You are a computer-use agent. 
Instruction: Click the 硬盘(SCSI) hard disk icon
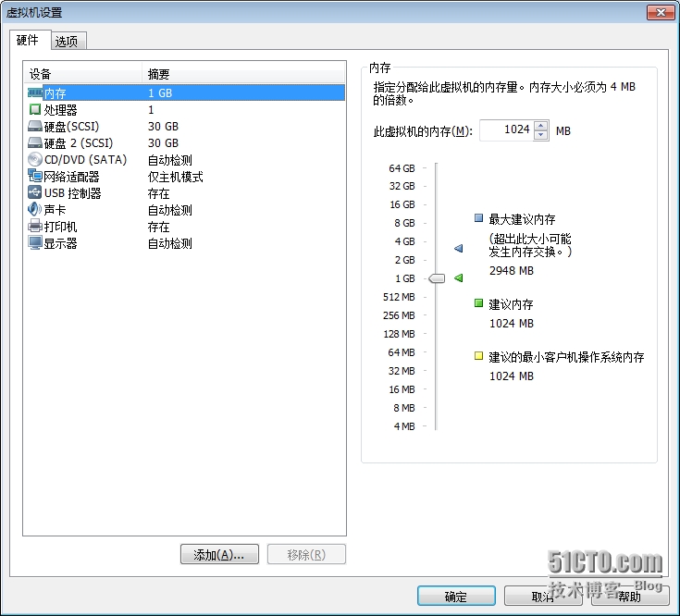click(35, 126)
